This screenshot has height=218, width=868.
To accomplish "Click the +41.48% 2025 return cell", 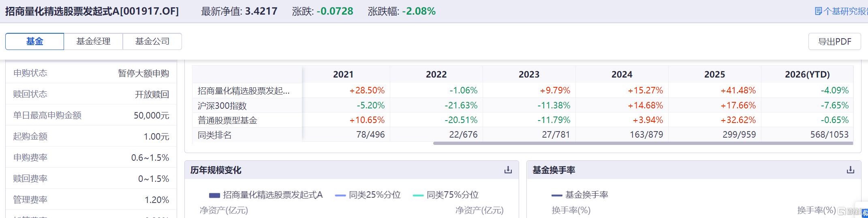I will (x=738, y=91).
